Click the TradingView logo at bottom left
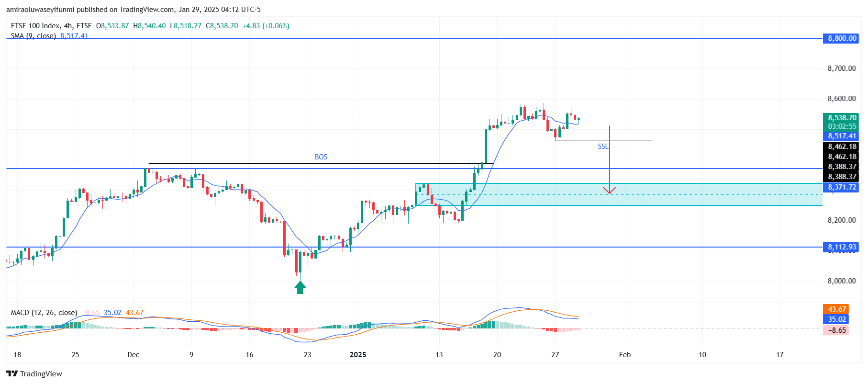Screen dimensions: 868x384 (34, 373)
